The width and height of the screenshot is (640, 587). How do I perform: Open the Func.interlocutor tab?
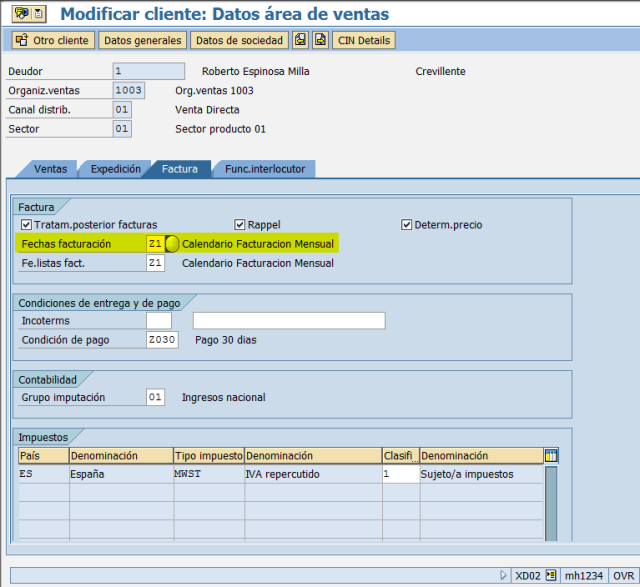265,169
